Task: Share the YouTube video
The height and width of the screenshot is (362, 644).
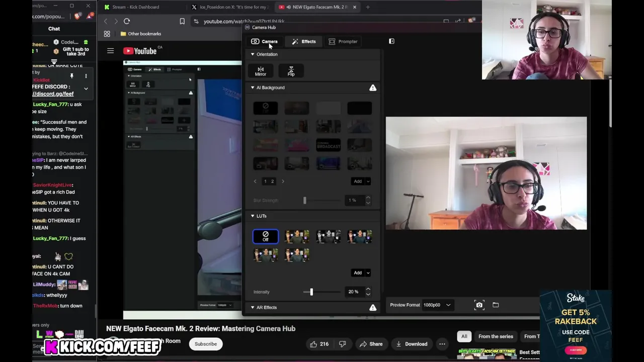Action: [371, 344]
